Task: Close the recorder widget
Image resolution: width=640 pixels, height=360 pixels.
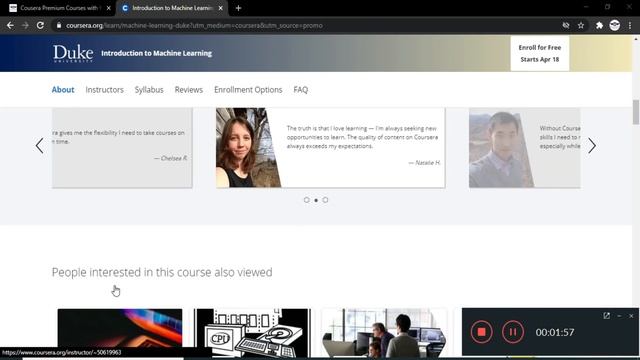Action: (x=631, y=316)
